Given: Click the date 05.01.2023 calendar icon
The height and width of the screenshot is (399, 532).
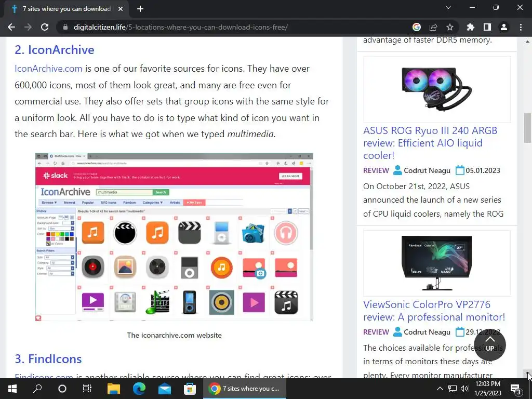Looking at the screenshot, I should tap(460, 170).
